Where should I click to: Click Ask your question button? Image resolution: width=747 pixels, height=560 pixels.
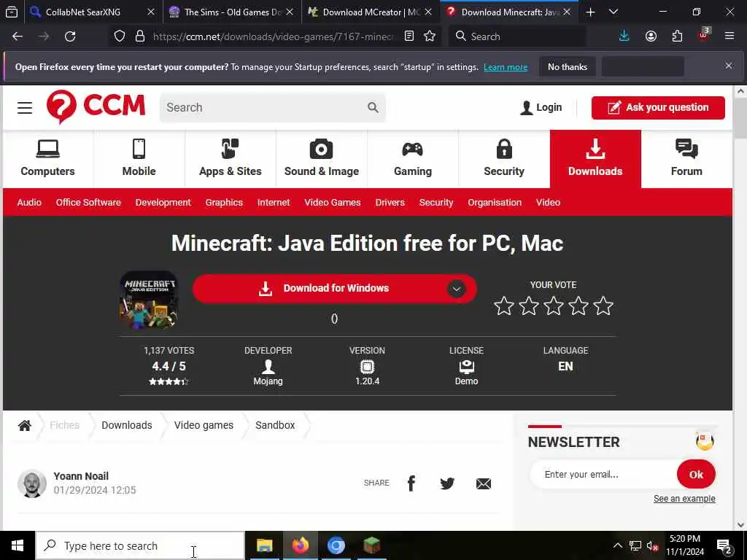tap(658, 108)
